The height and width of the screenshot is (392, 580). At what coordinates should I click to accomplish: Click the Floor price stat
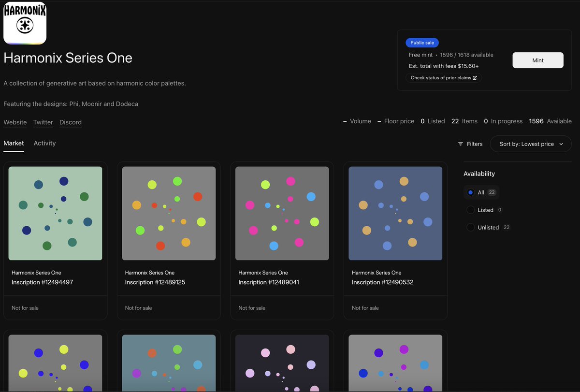396,121
